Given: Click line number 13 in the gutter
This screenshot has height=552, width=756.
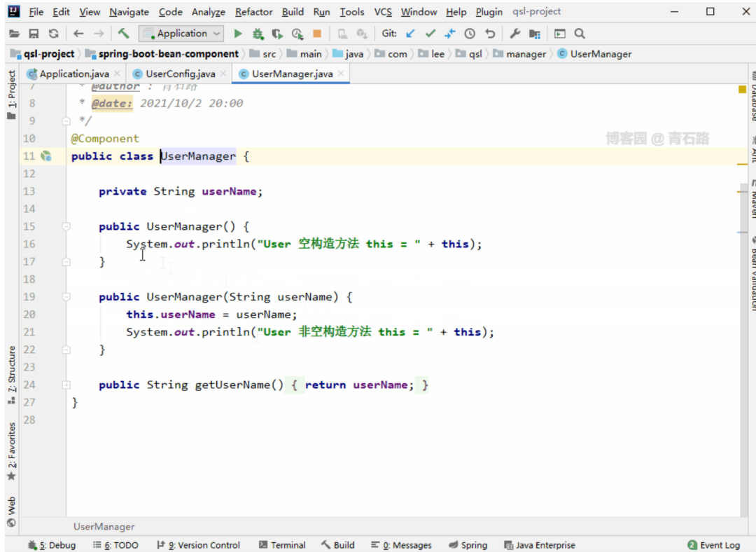Looking at the screenshot, I should click(x=29, y=191).
